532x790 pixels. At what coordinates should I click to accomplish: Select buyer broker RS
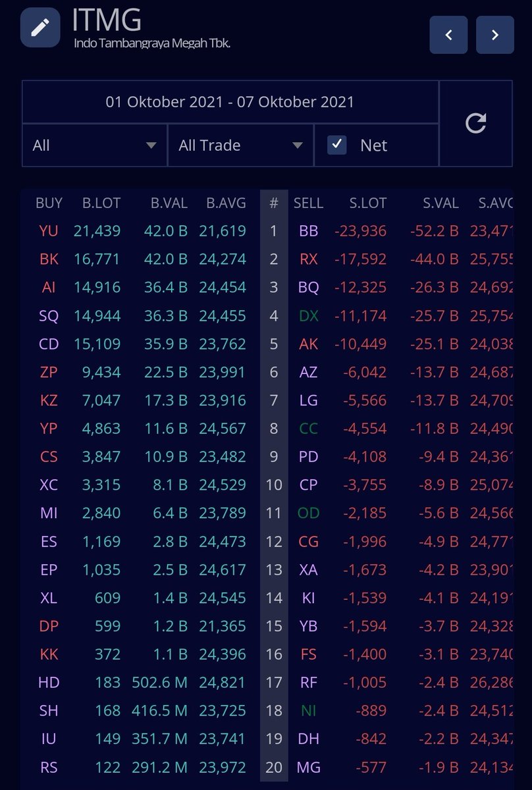pyautogui.click(x=49, y=768)
